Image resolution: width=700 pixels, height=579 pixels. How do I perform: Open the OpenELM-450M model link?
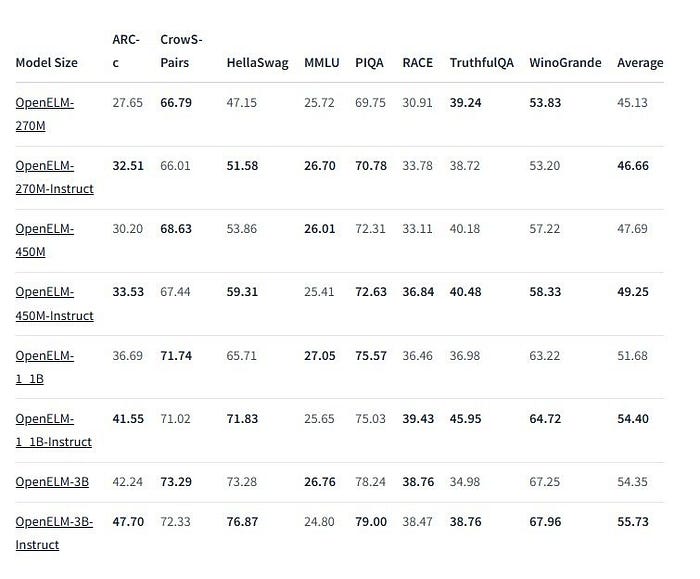45,240
